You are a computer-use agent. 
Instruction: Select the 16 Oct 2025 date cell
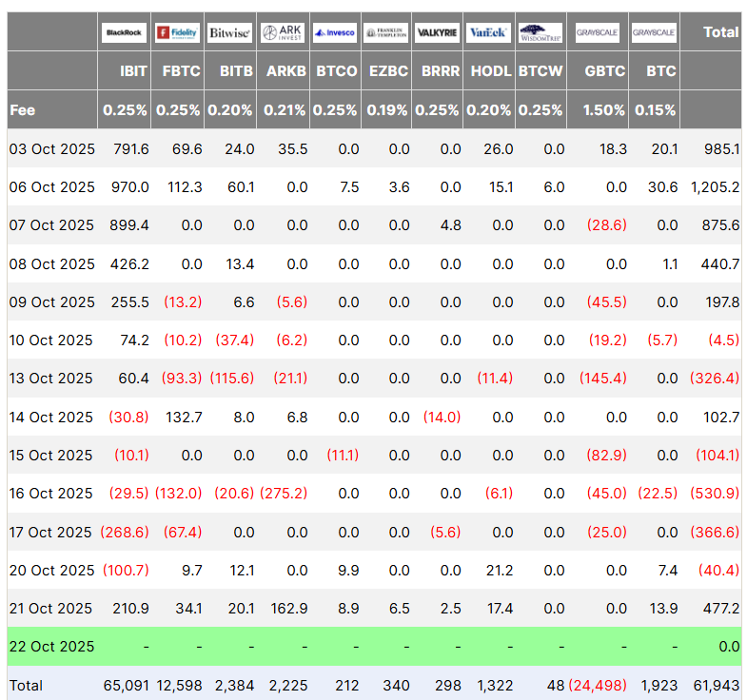(51, 494)
